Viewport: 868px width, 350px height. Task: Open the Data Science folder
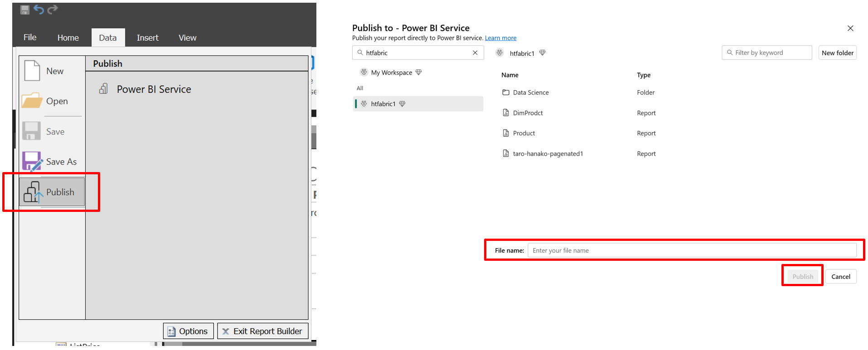point(530,92)
